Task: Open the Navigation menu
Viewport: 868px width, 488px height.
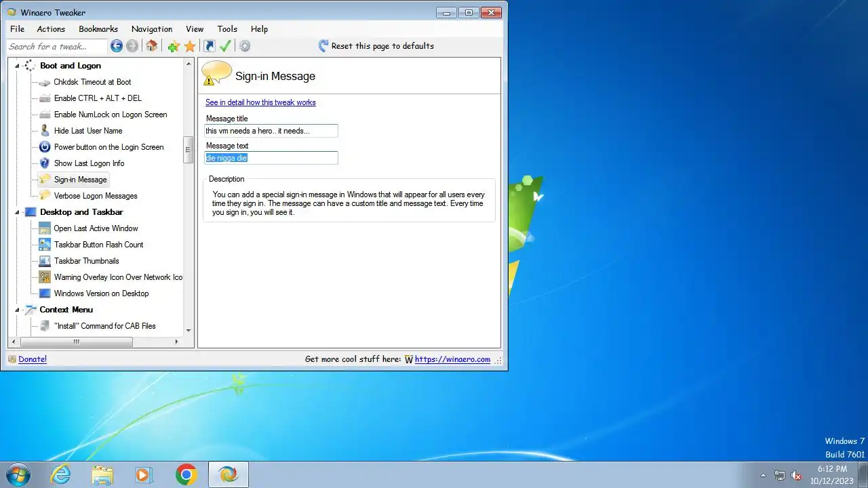Action: [152, 29]
